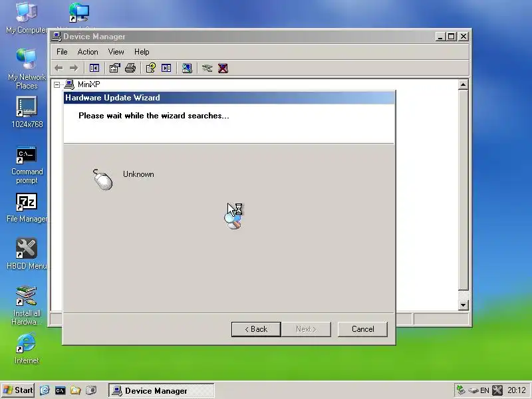Click the command prompt quick launch icon
Viewport: 532px width, 399px height.
pyautogui.click(x=60, y=390)
